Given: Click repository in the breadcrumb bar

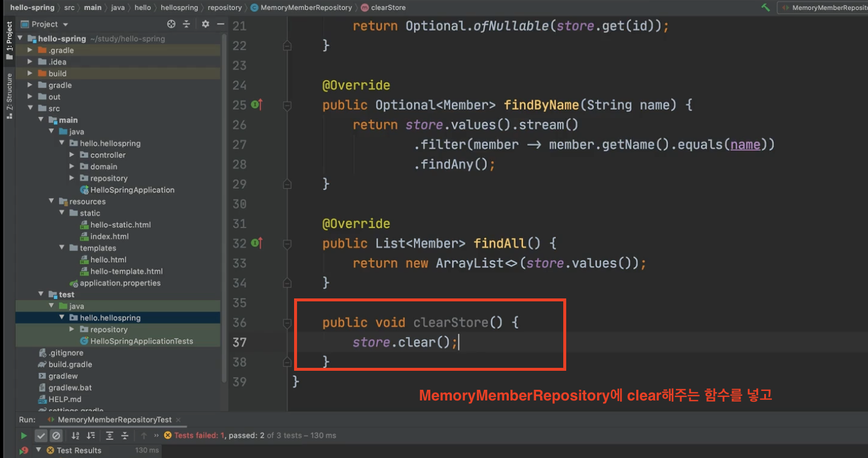Looking at the screenshot, I should pos(225,8).
